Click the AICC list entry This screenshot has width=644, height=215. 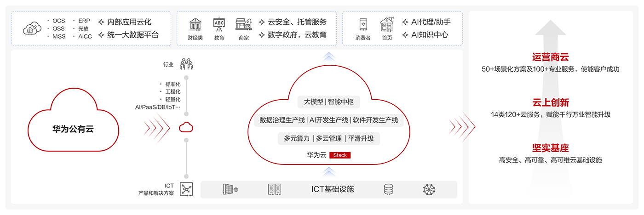tap(85, 36)
